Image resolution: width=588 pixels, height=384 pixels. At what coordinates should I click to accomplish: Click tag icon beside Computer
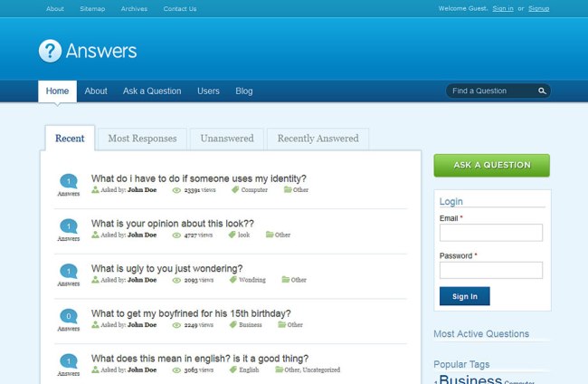tap(235, 189)
